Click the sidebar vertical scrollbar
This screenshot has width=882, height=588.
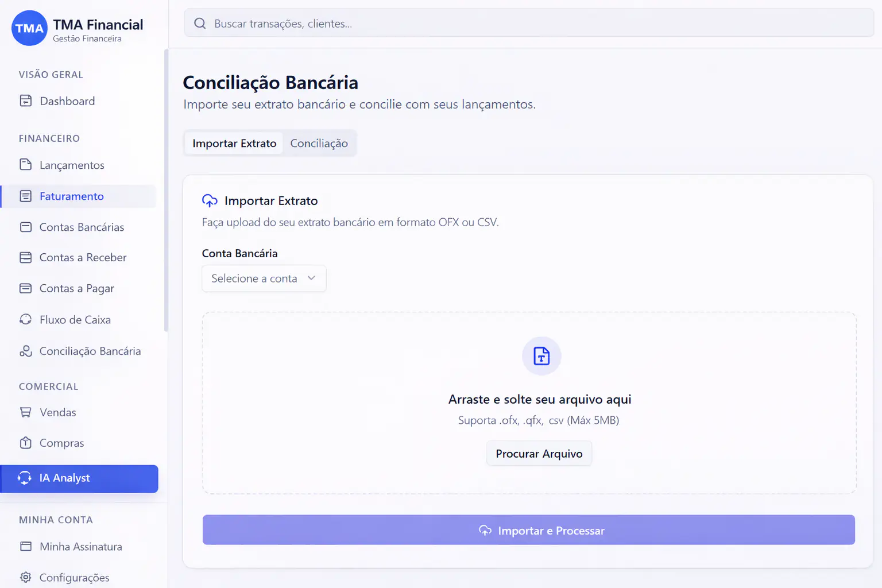tap(166, 190)
